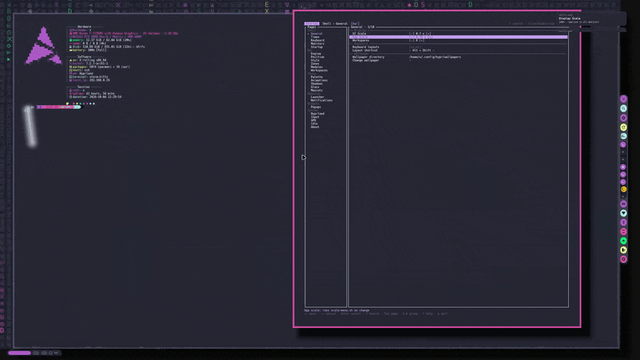Select the Glass page in sidebar

tap(315, 87)
